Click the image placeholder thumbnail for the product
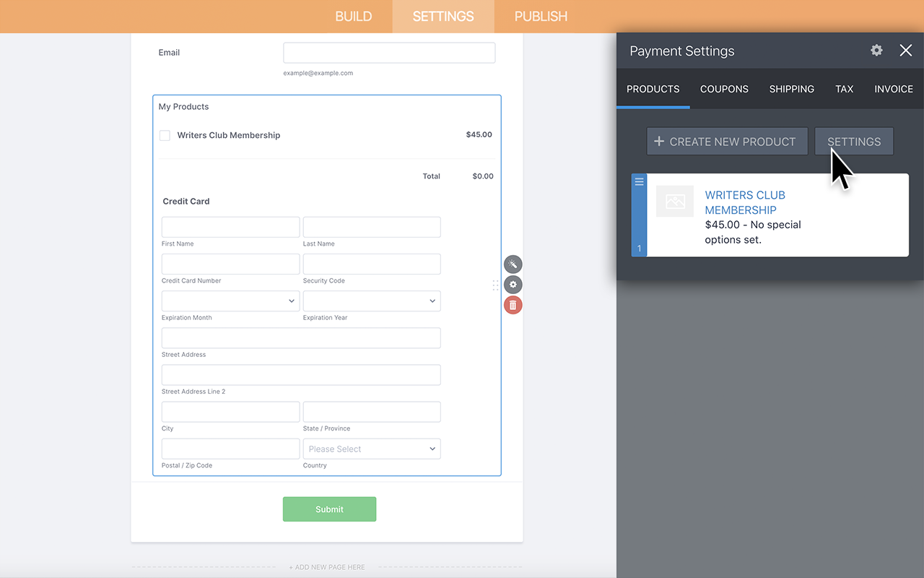Image resolution: width=924 pixels, height=578 pixels. coord(674,201)
